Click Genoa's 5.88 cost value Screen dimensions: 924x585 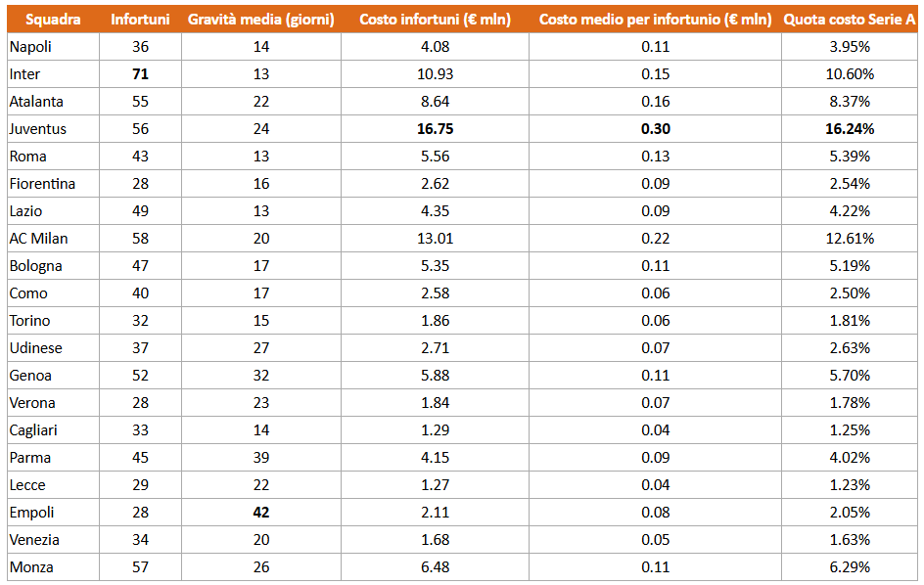pyautogui.click(x=435, y=376)
